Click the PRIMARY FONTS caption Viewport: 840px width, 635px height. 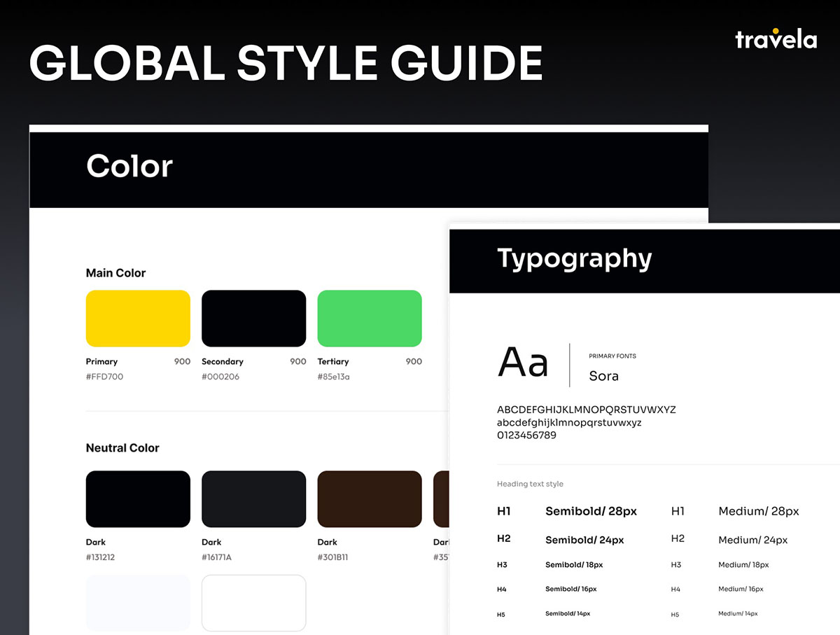tap(612, 356)
